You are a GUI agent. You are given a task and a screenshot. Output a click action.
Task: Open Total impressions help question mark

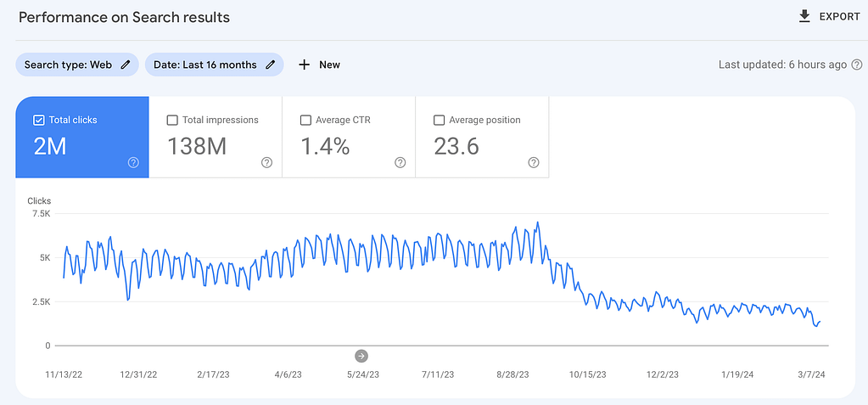[x=266, y=162]
